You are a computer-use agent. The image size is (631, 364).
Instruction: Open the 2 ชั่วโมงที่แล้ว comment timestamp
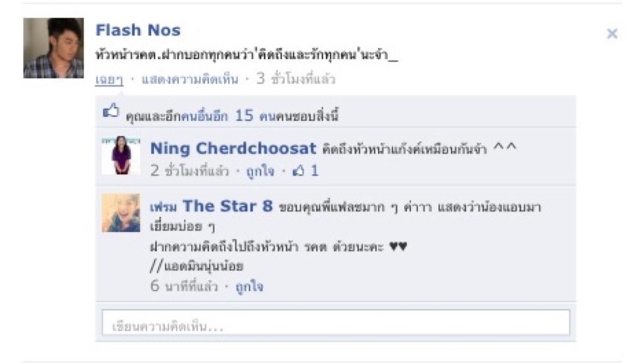pyautogui.click(x=189, y=171)
